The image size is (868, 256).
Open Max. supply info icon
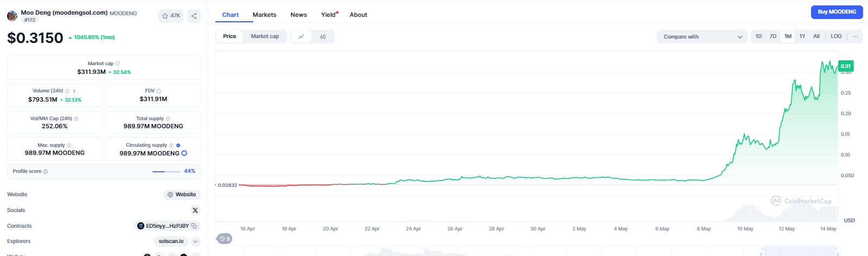pos(69,145)
